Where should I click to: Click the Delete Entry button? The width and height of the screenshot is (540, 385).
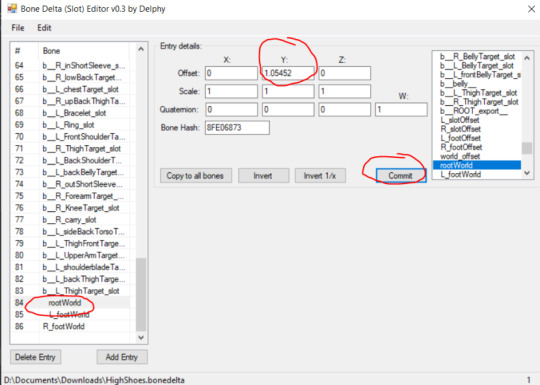pos(35,357)
